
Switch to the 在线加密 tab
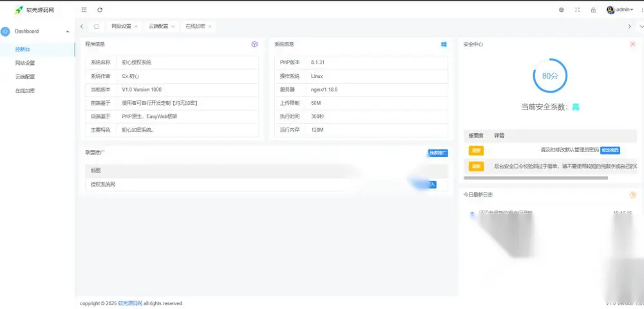(x=195, y=26)
